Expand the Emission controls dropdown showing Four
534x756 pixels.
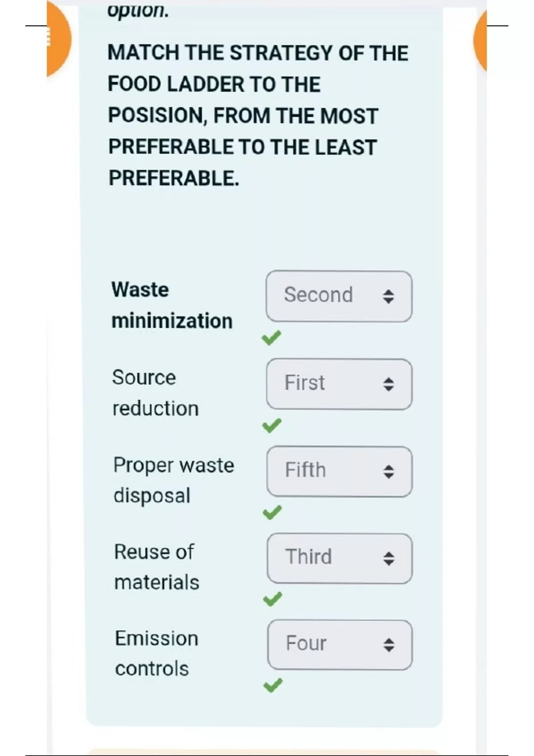point(340,645)
